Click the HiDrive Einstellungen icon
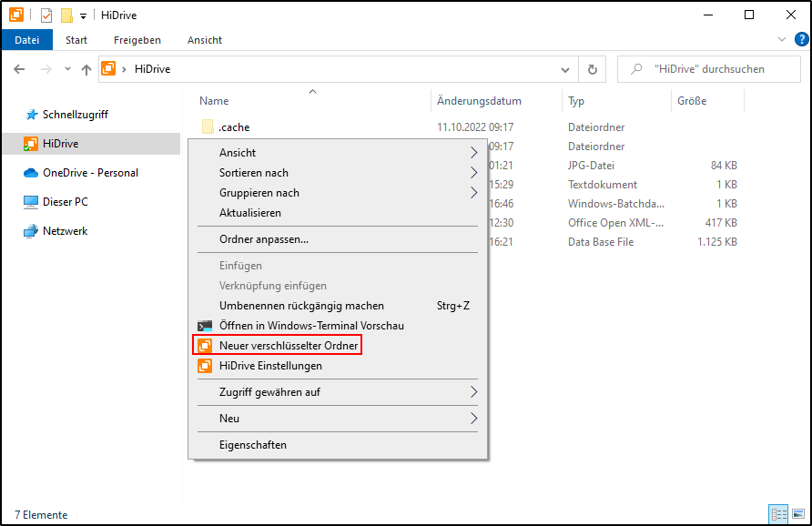Screen dimensions: 812x526 [205, 366]
